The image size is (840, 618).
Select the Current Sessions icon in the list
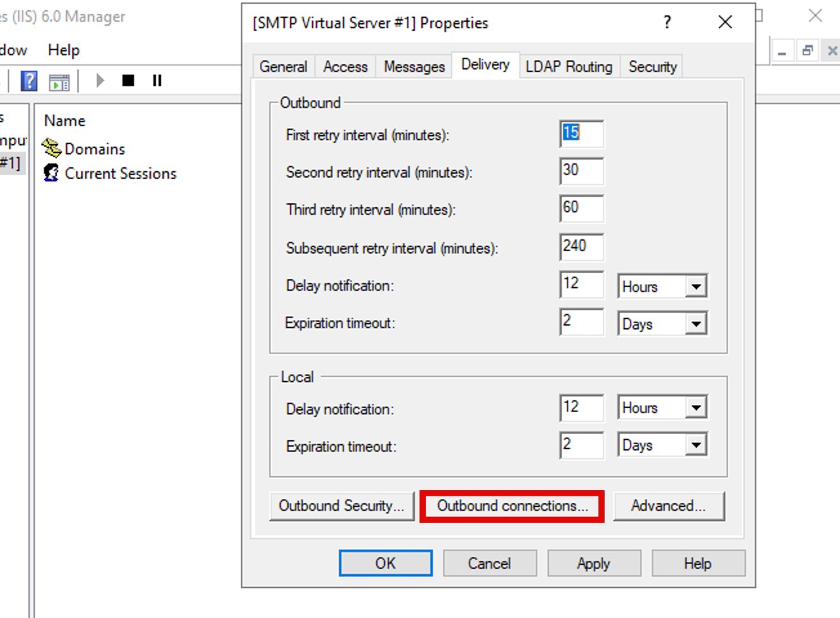click(52, 173)
